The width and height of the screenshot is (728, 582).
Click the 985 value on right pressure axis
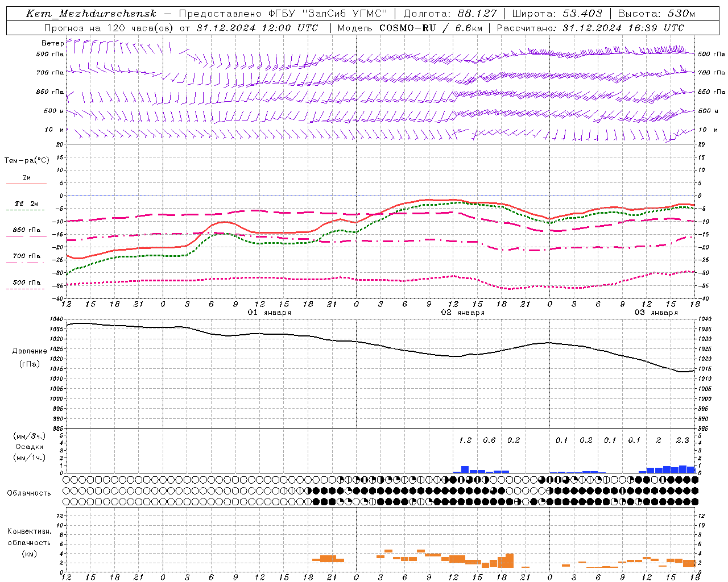[704, 429]
